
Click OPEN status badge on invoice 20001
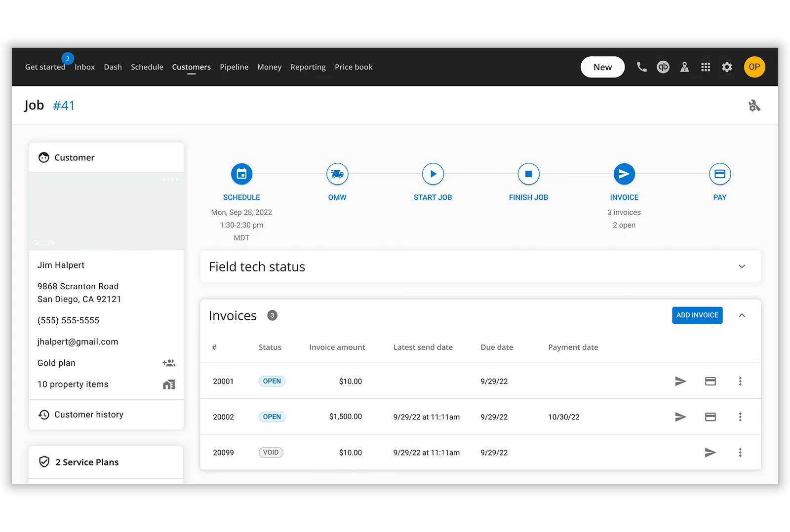pos(272,381)
